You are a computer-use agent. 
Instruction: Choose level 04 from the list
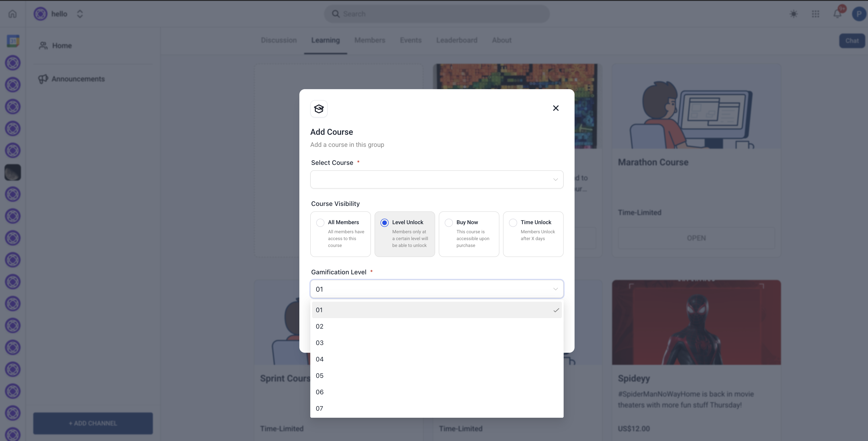point(436,359)
